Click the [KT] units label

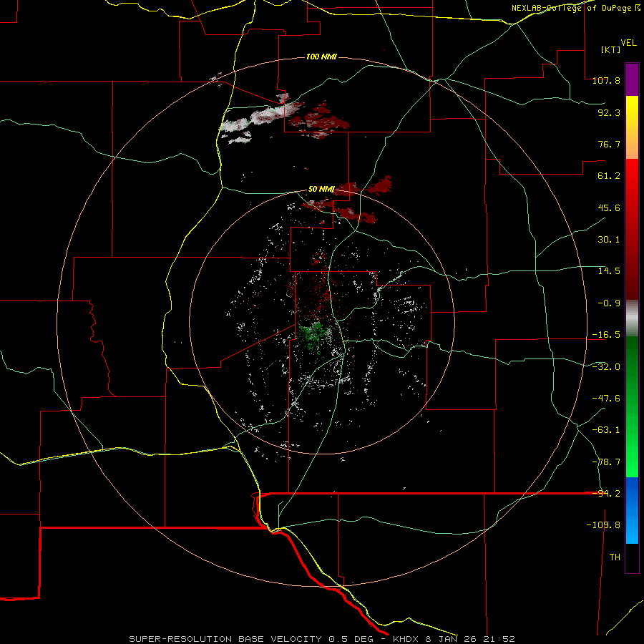tap(611, 49)
